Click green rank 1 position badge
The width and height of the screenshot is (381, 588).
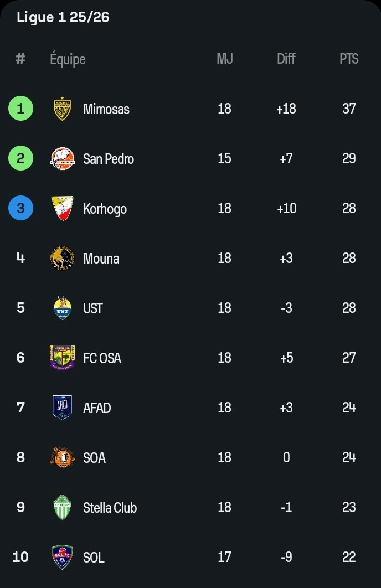click(20, 109)
